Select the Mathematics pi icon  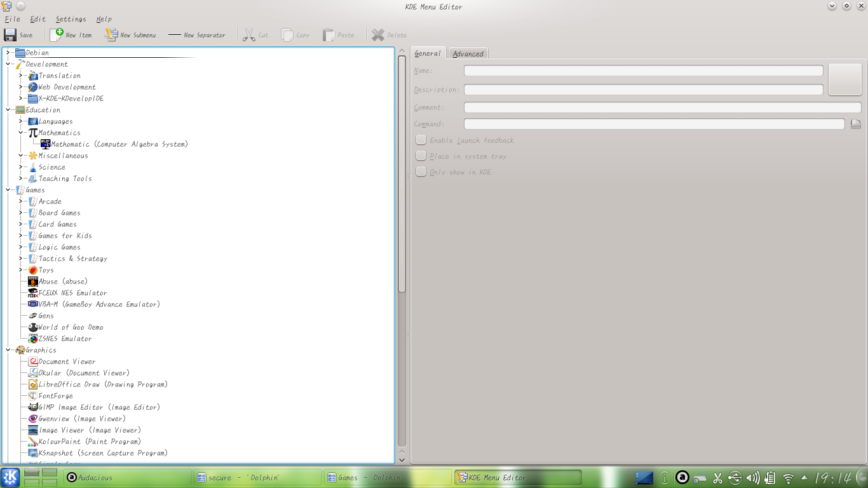[x=33, y=133]
